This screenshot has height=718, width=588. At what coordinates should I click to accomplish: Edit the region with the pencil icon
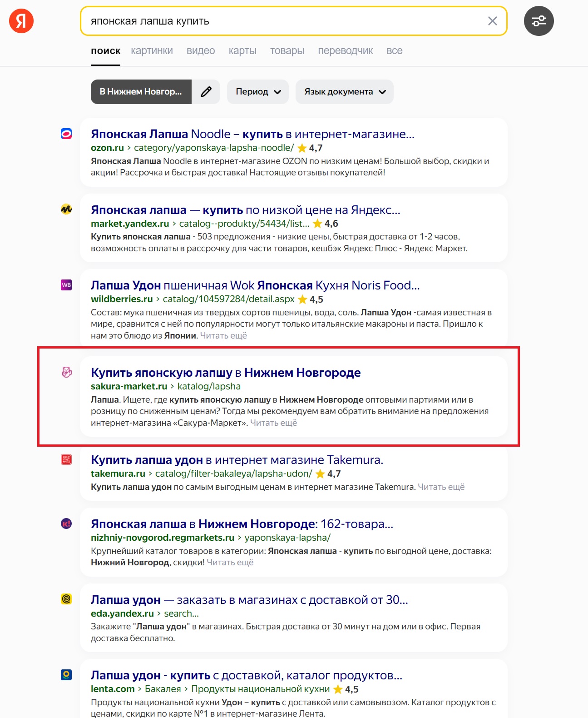point(206,92)
